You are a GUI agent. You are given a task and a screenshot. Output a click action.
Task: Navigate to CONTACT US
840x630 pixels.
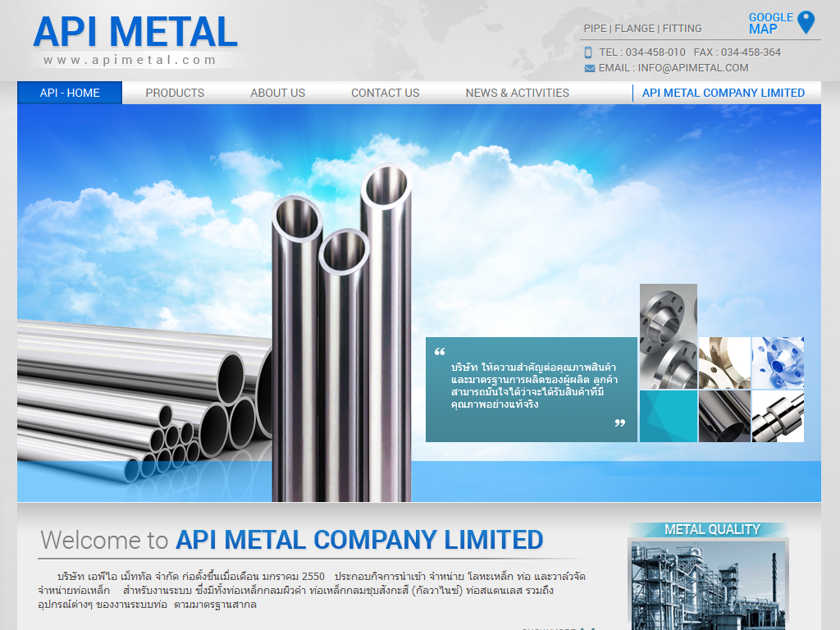pos(385,93)
